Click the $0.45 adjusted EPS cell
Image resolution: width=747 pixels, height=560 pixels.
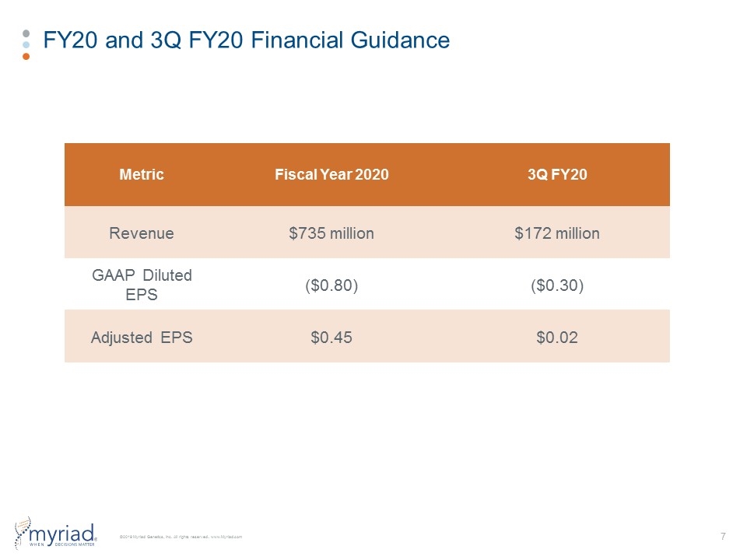pos(331,337)
